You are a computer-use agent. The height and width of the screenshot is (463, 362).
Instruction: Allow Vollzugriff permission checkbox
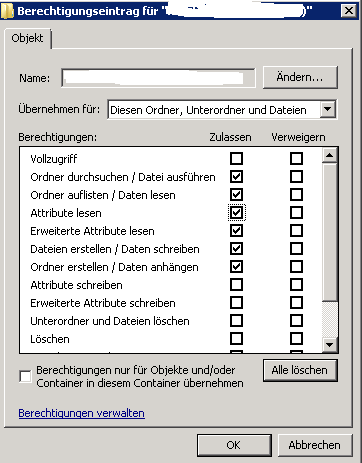tap(236, 159)
